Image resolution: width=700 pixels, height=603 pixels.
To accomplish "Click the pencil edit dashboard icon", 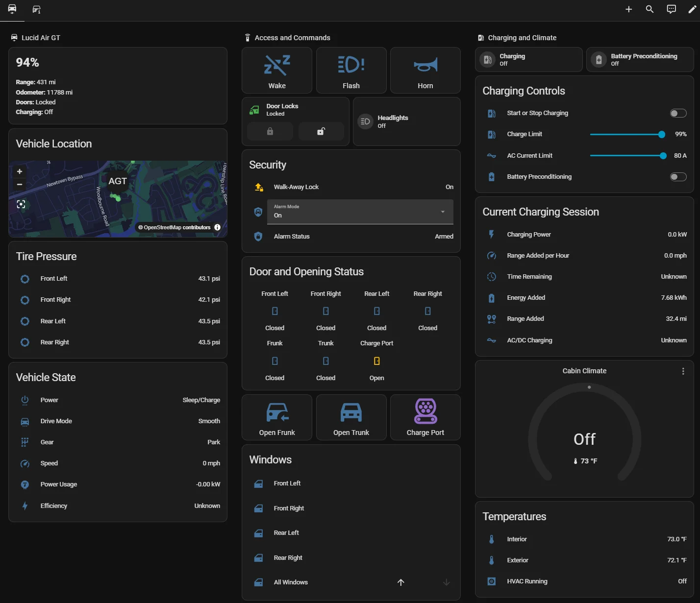I will tap(692, 9).
